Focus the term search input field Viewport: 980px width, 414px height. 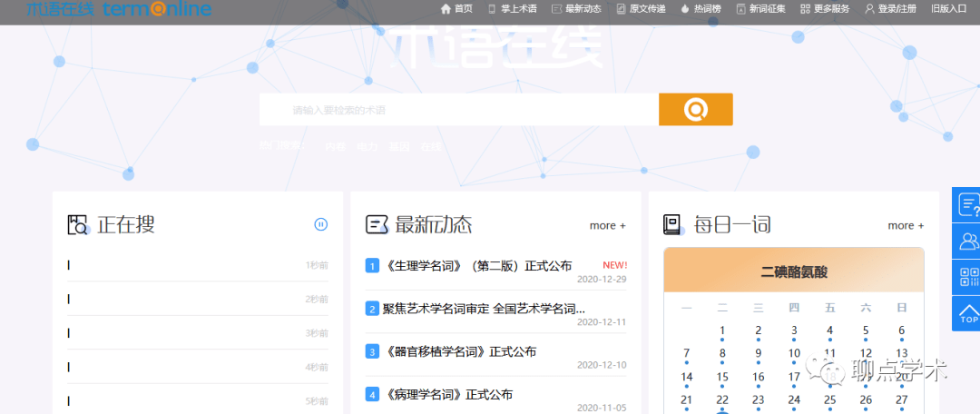[x=459, y=110]
